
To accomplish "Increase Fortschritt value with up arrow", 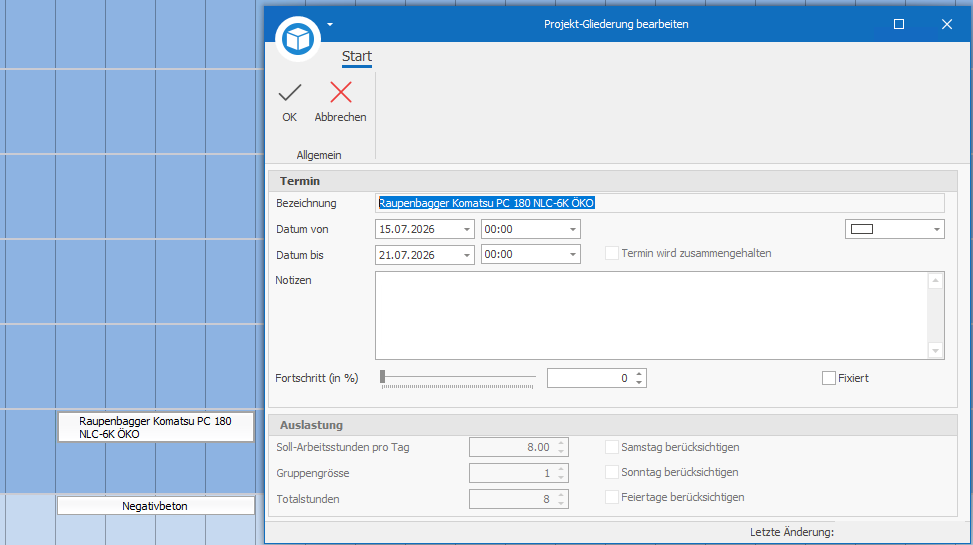I will 639,374.
